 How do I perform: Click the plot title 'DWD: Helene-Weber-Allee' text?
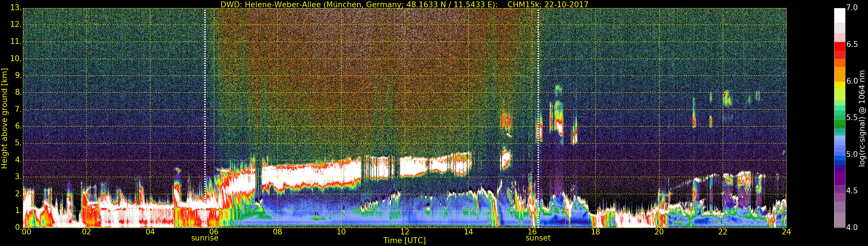271,4
